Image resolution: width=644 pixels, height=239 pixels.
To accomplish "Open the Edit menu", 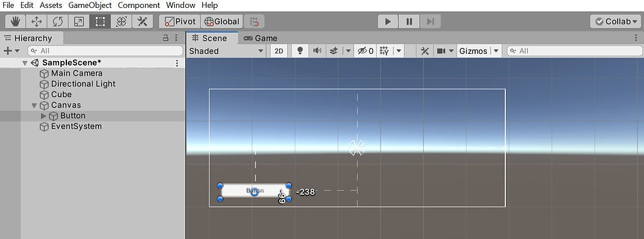I will coord(27,5).
